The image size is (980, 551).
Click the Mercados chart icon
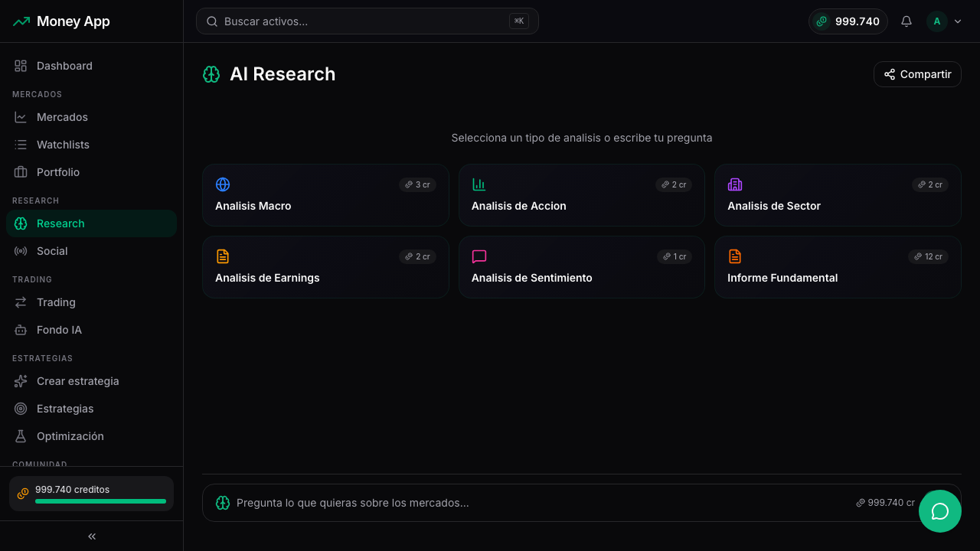[x=21, y=117]
